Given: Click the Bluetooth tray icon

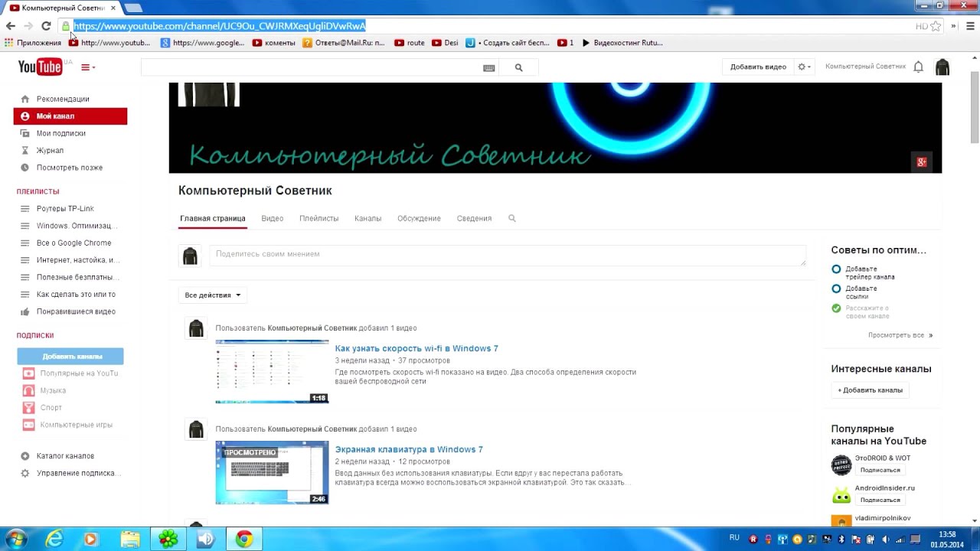Looking at the screenshot, I should click(841, 540).
